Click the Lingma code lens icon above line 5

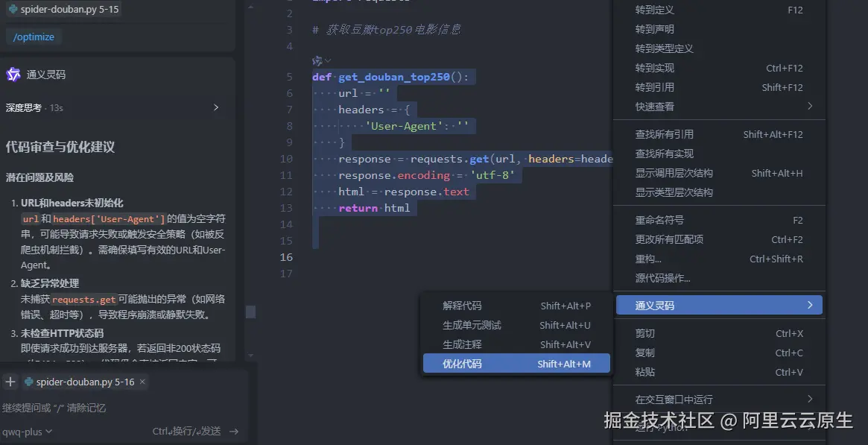317,60
